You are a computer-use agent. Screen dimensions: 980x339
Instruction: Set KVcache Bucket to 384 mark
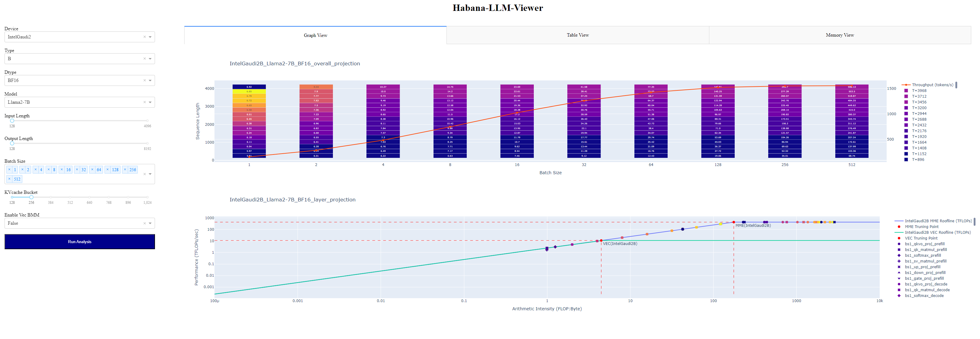(50, 197)
